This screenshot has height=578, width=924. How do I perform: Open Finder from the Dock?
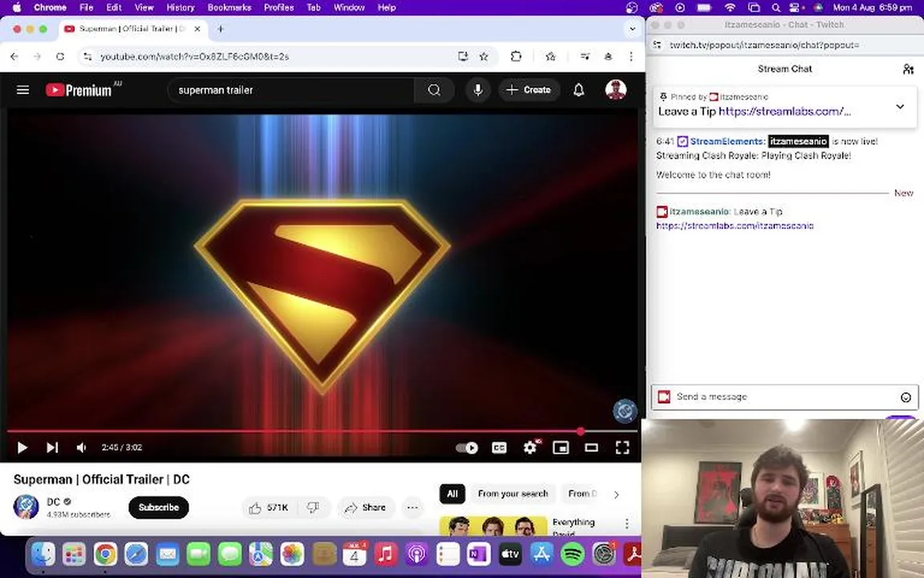point(43,555)
